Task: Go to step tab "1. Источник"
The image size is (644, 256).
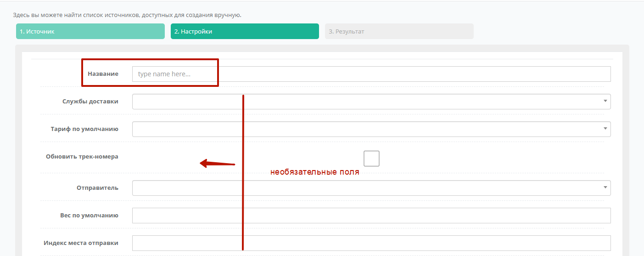Action: [x=90, y=32]
